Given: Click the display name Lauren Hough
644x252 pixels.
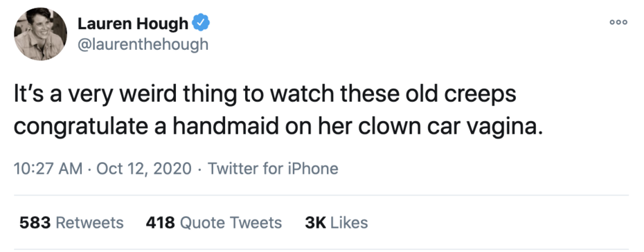Looking at the screenshot, I should point(133,24).
